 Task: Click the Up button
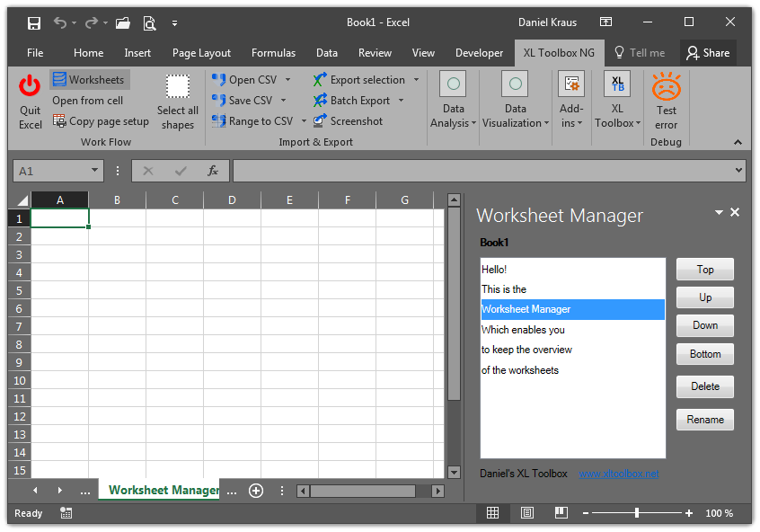coord(704,297)
